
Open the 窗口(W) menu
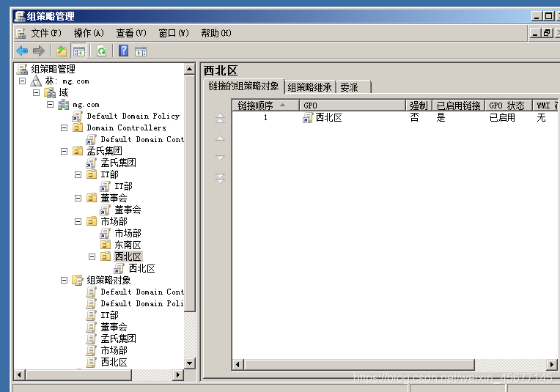pos(174,33)
